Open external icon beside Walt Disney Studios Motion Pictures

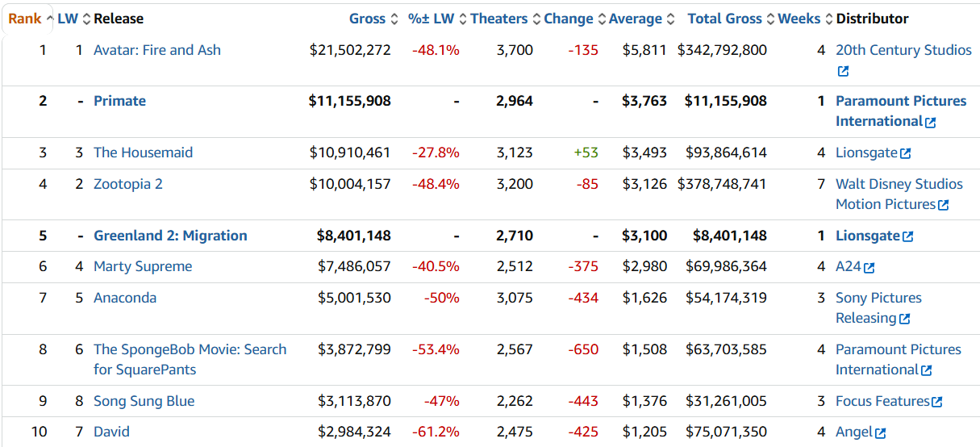point(943,205)
